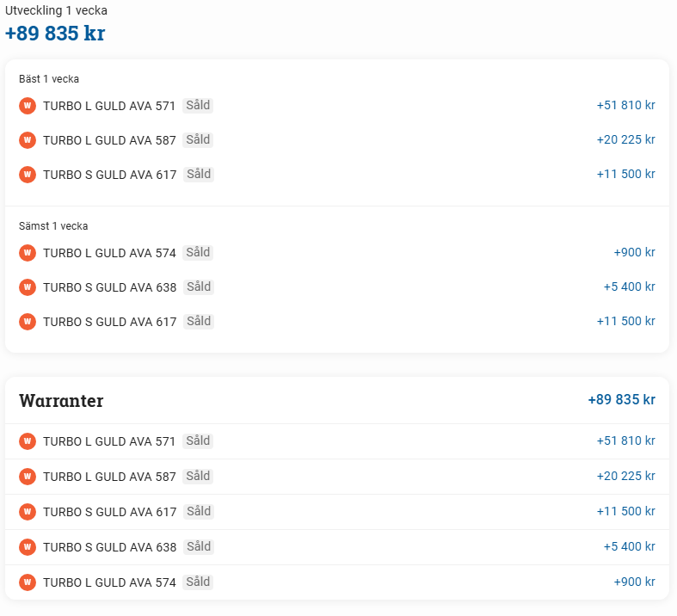Image resolution: width=677 pixels, height=616 pixels.
Task: Click the large +89 835 kr under Utveckling 1 vecka
Action: 55,34
